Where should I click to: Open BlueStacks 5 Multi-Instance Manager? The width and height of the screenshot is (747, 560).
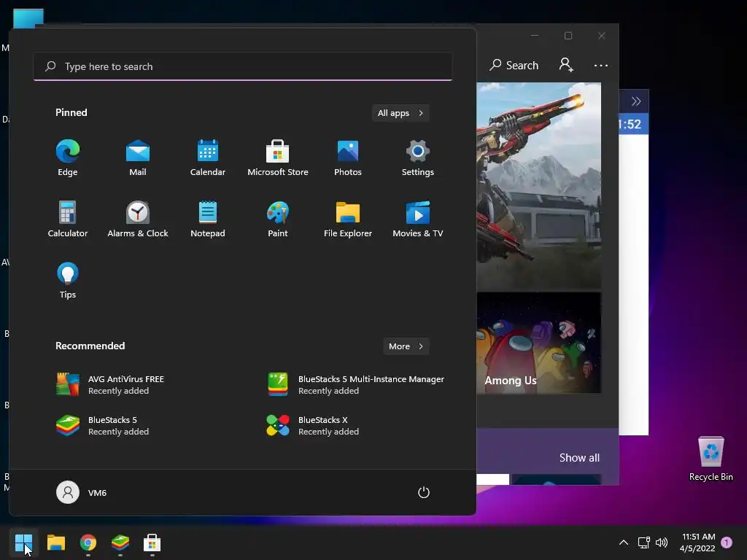tap(356, 385)
